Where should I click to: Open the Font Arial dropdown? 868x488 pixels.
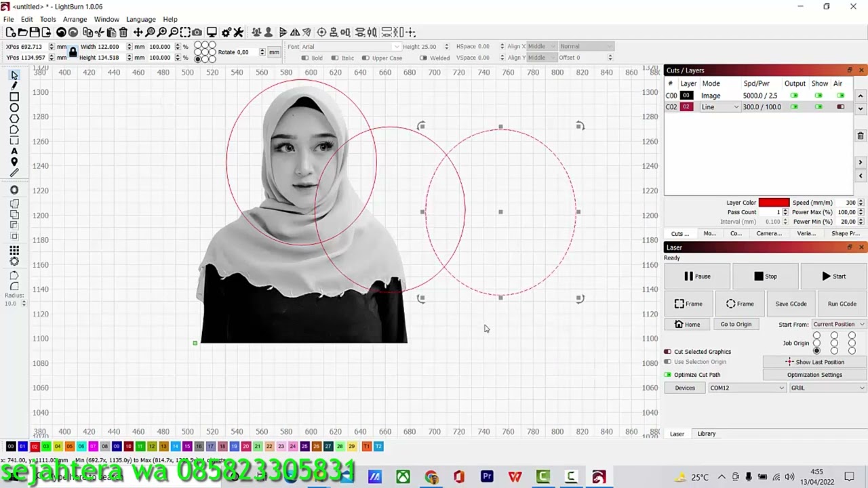[x=350, y=47]
